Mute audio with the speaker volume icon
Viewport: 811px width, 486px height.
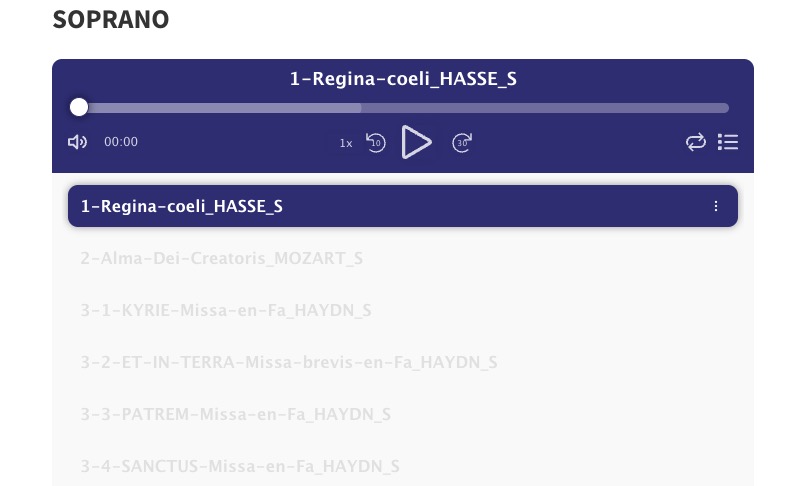(x=78, y=142)
